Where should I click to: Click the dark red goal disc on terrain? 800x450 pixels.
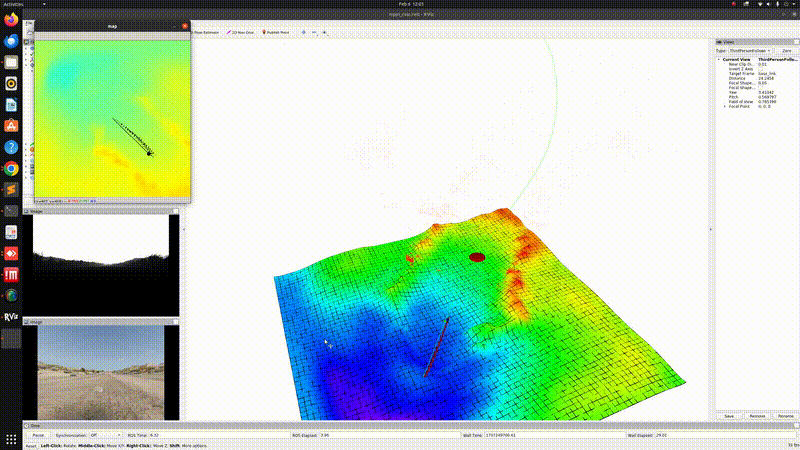click(477, 257)
